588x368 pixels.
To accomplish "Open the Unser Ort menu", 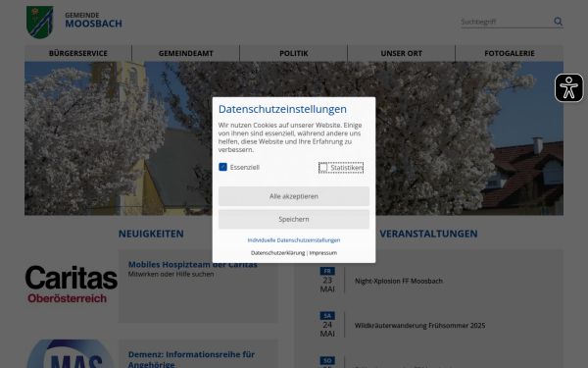I will (401, 53).
